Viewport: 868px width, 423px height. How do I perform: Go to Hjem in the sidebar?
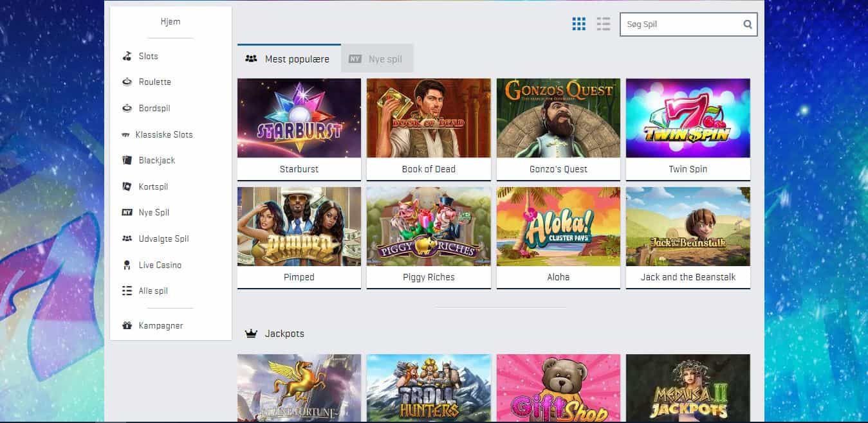tap(171, 22)
